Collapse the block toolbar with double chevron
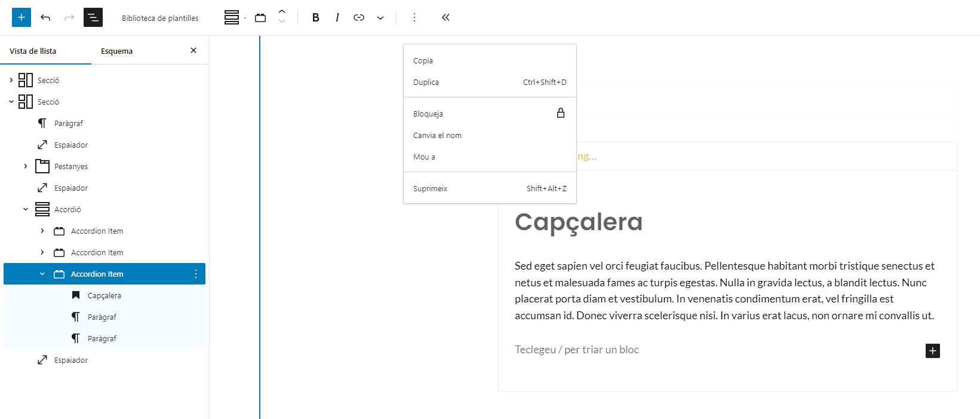Screen dimensions: 980x419 (446, 17)
